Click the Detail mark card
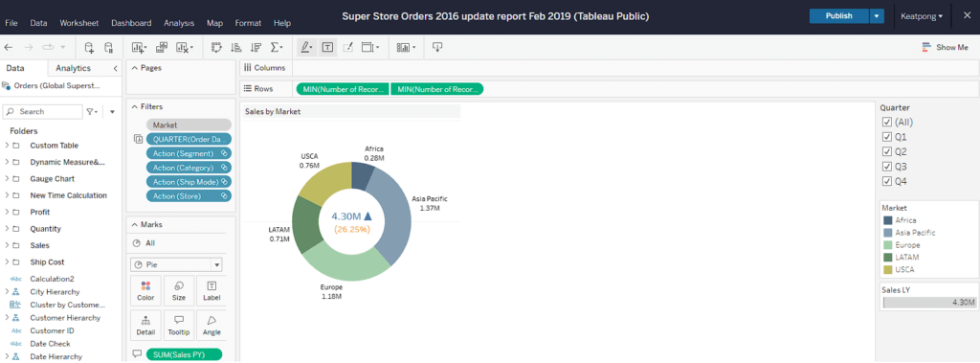Viewport: 980px width, 363px height. click(x=145, y=326)
